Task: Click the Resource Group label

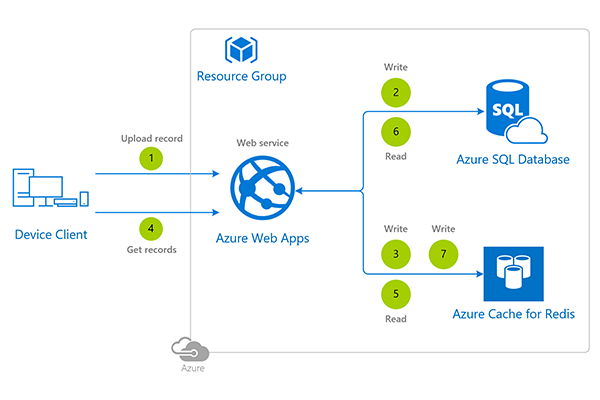Action: tap(241, 76)
